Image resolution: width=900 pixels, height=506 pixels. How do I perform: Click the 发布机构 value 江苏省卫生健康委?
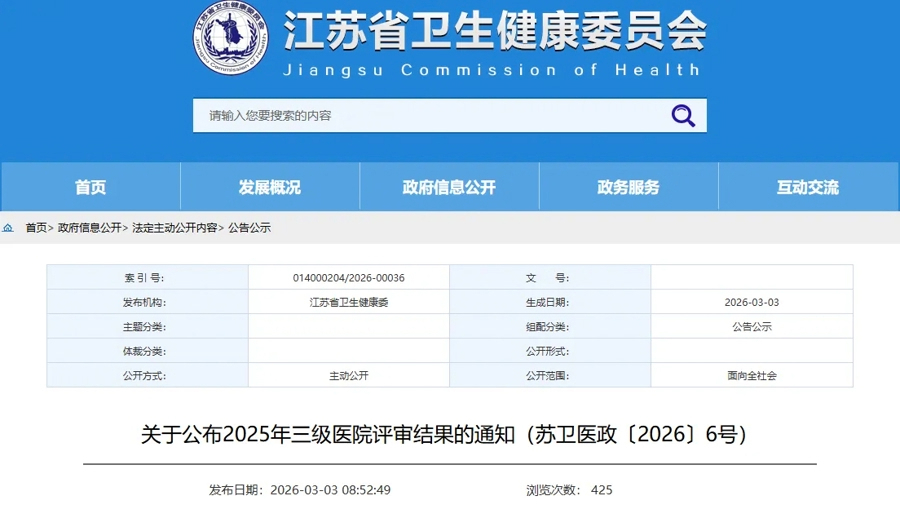tap(348, 302)
